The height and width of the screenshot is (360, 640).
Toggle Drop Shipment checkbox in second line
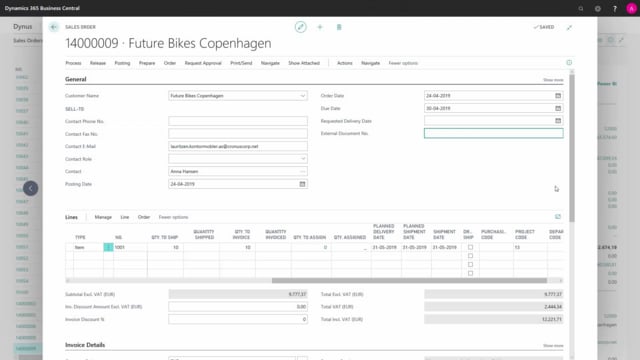click(470, 256)
